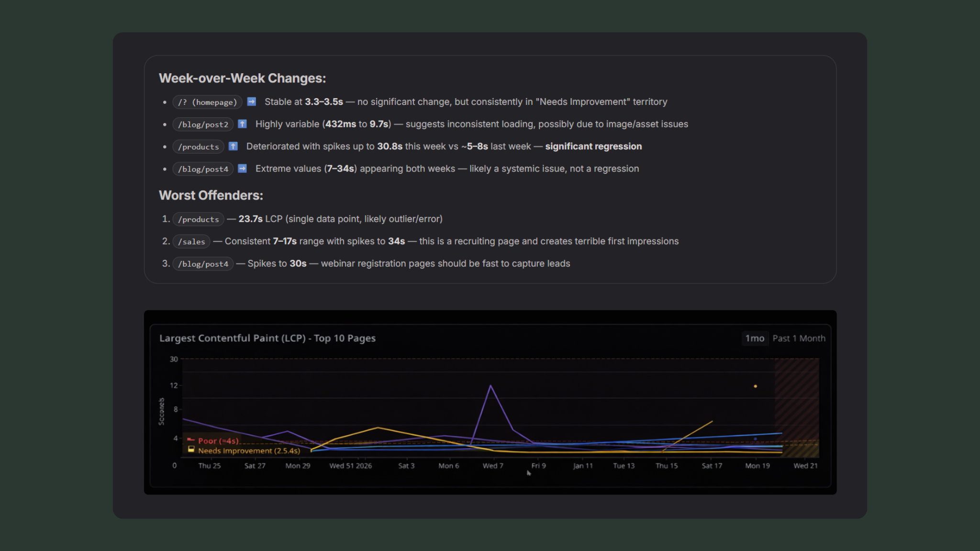The image size is (980, 551).
Task: Click the /? (homepage) badge
Action: click(x=207, y=102)
